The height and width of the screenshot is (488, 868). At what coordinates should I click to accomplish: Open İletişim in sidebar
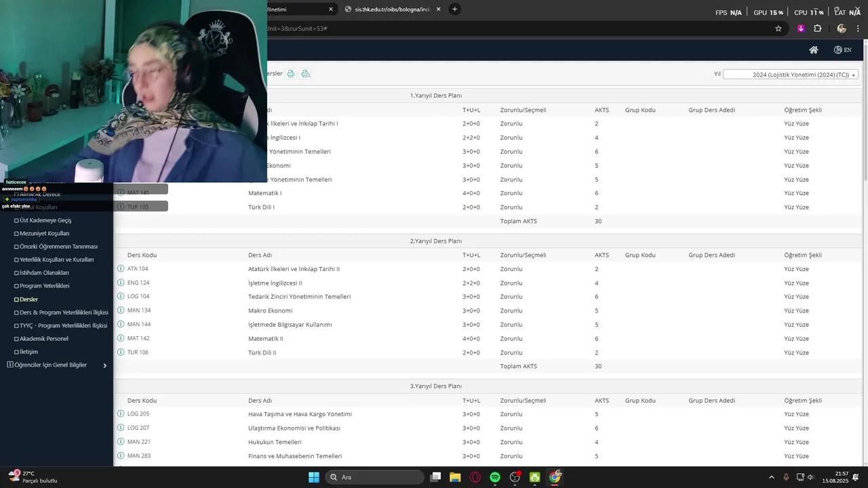click(28, 352)
